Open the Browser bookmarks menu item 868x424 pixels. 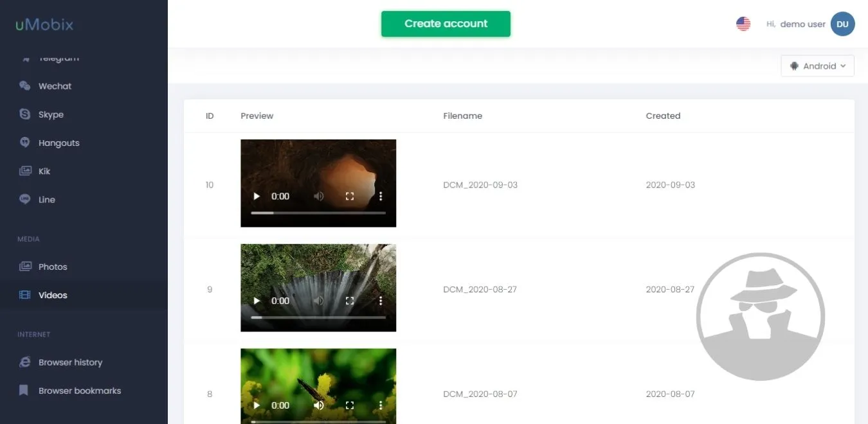click(x=84, y=391)
